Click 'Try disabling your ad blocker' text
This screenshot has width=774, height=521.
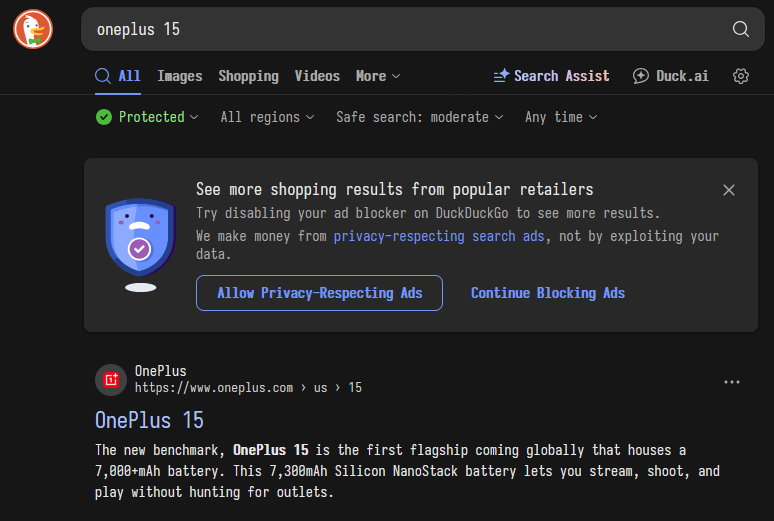[427, 213]
